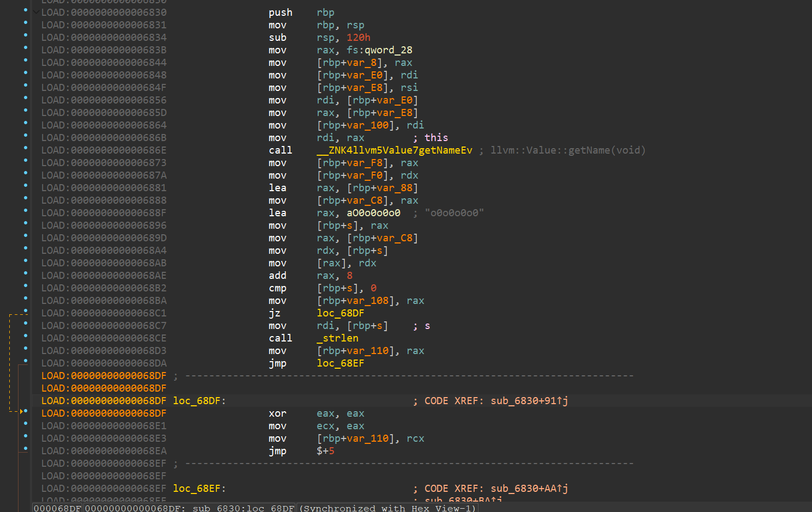Viewport: 812px width, 512px height.
Task: Click the sub_6830+91 cross reference
Action: click(529, 401)
